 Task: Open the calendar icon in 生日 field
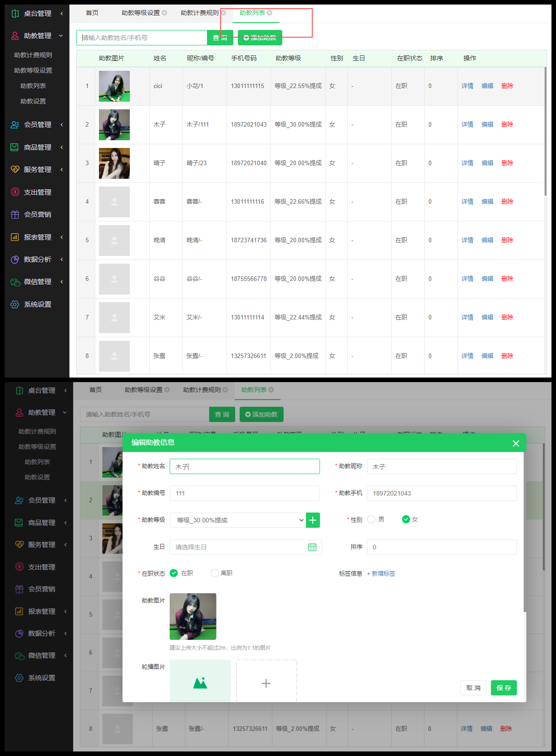[x=312, y=547]
